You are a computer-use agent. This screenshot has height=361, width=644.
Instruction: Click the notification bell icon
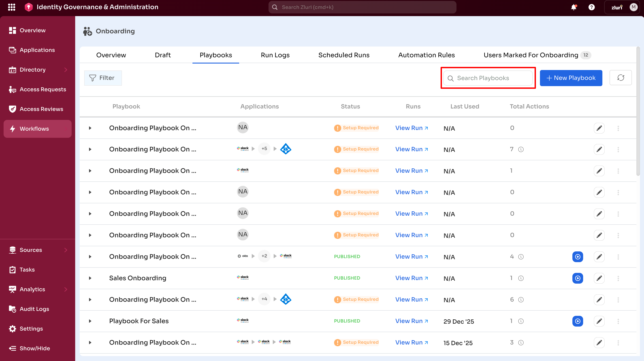[574, 7]
